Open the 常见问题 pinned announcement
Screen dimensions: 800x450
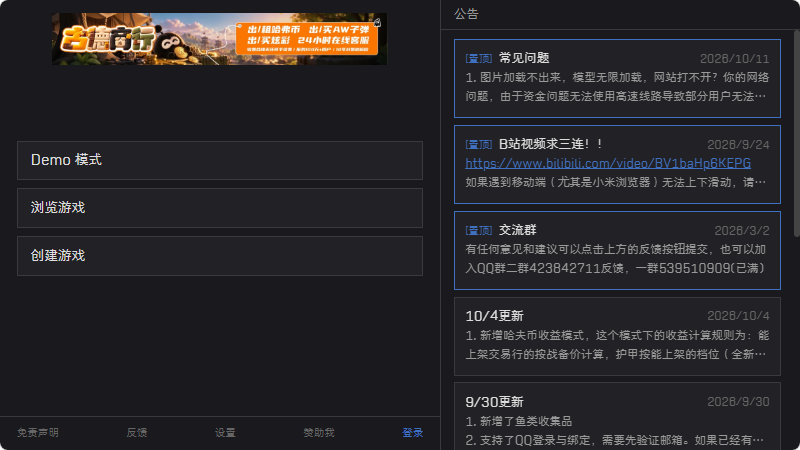(617, 78)
